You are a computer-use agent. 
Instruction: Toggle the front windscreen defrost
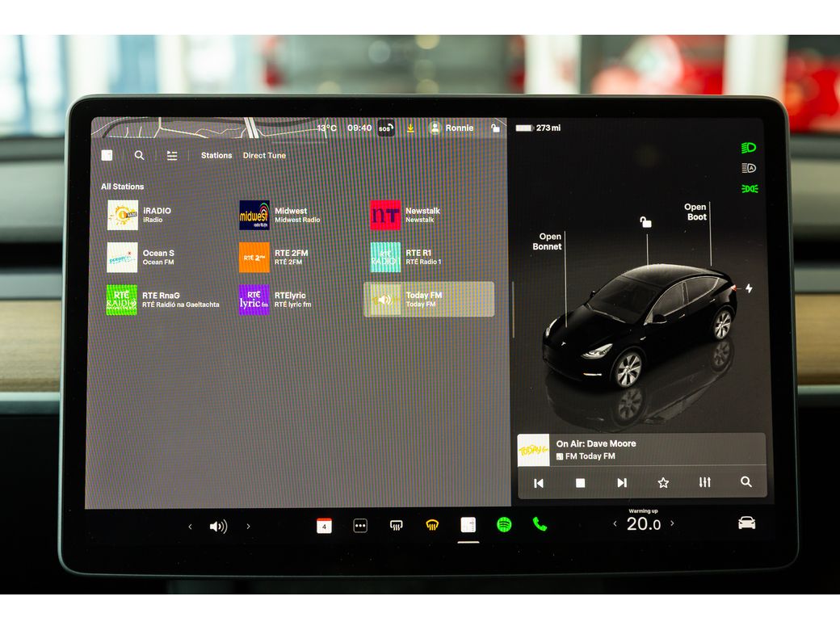pyautogui.click(x=432, y=526)
